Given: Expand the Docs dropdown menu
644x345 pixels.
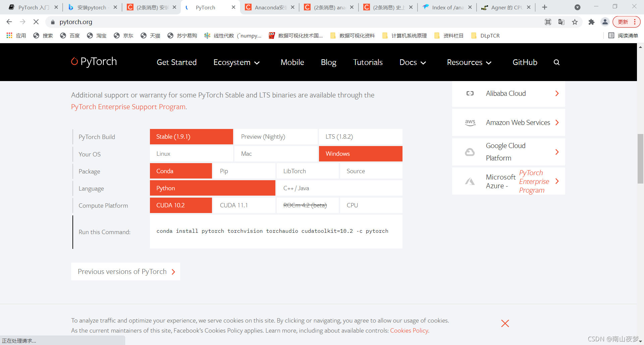Looking at the screenshot, I should tap(413, 62).
